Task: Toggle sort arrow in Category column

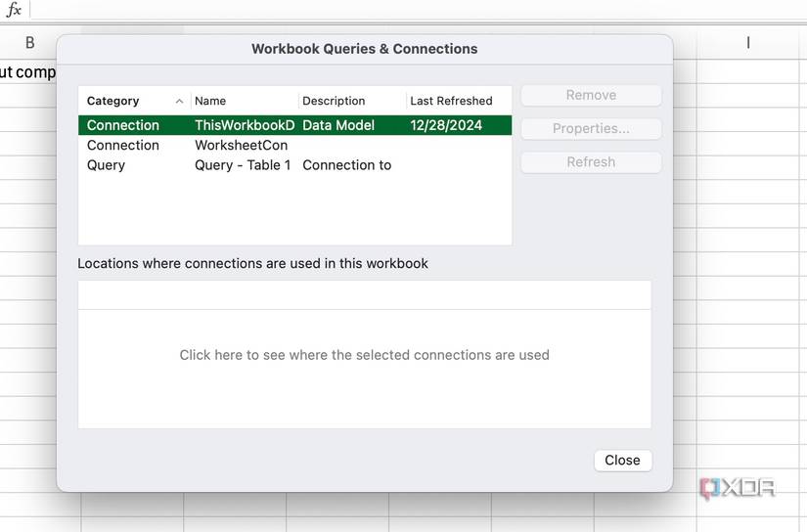Action: [x=179, y=101]
